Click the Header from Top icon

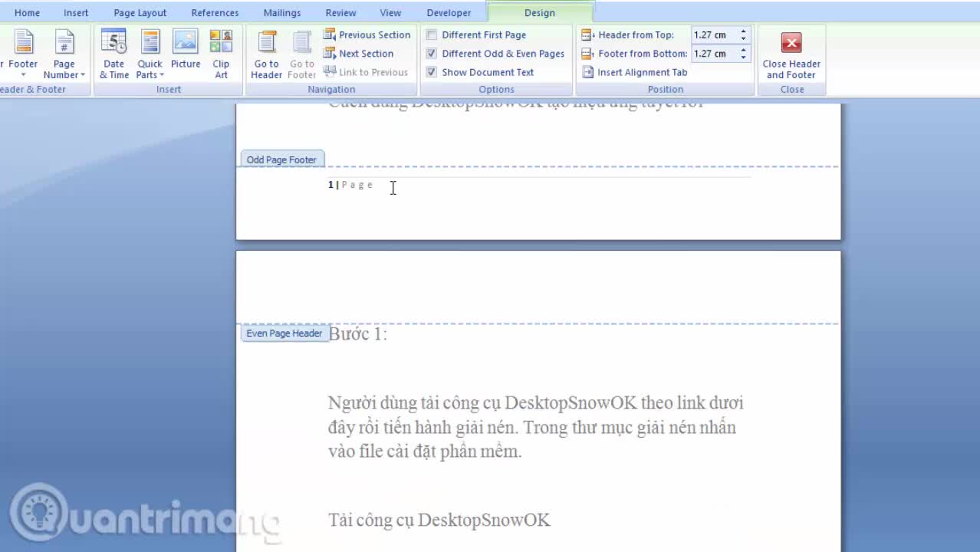coord(587,34)
